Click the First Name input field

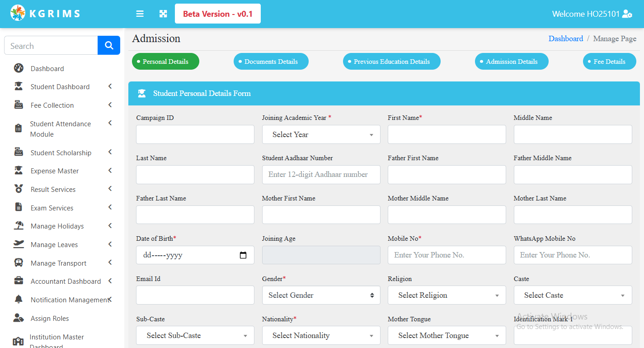[x=447, y=134]
